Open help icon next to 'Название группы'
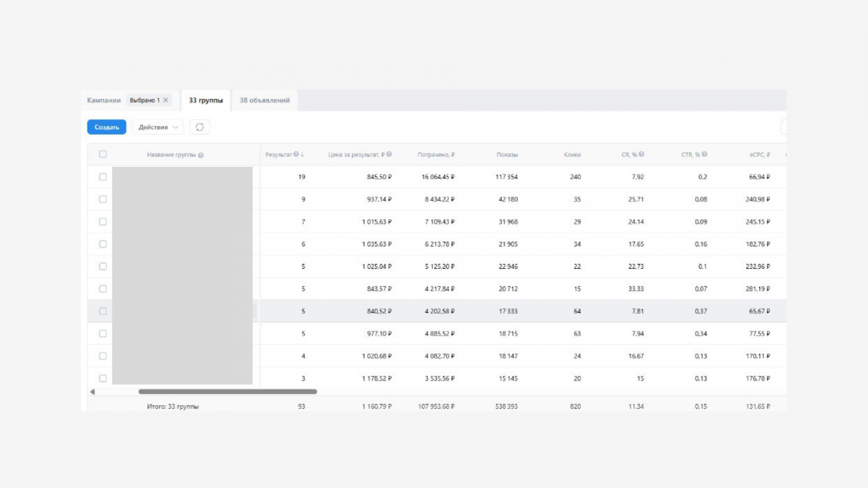868x488 pixels. 201,156
